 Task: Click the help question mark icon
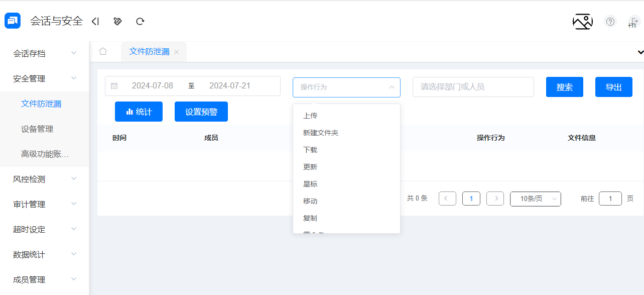coord(609,22)
